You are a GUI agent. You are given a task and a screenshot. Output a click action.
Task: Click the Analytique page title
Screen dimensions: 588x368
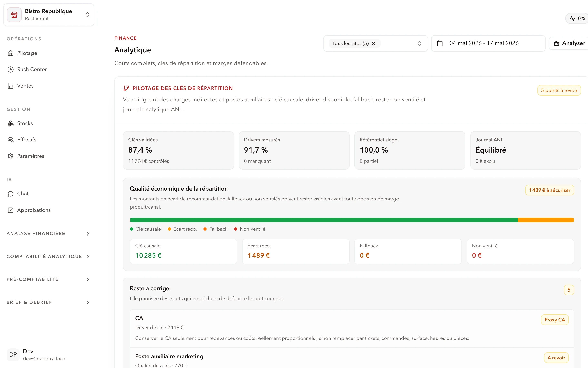point(133,50)
